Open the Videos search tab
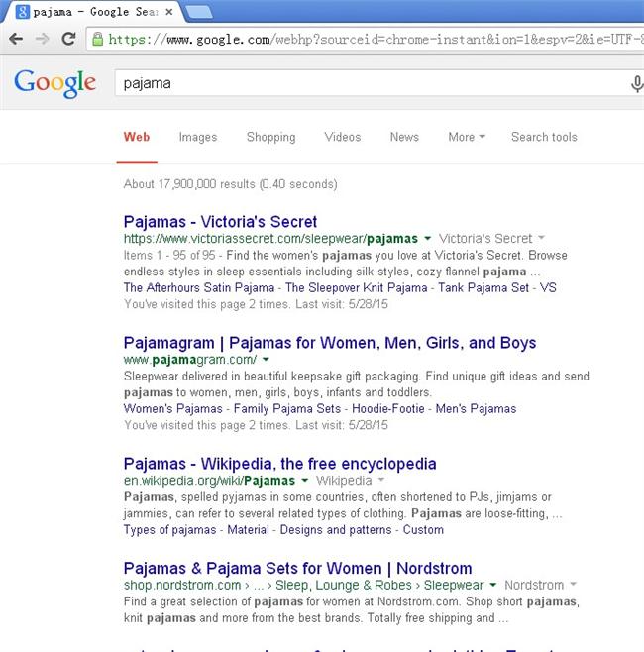Image resolution: width=644 pixels, height=652 pixels. click(x=342, y=137)
